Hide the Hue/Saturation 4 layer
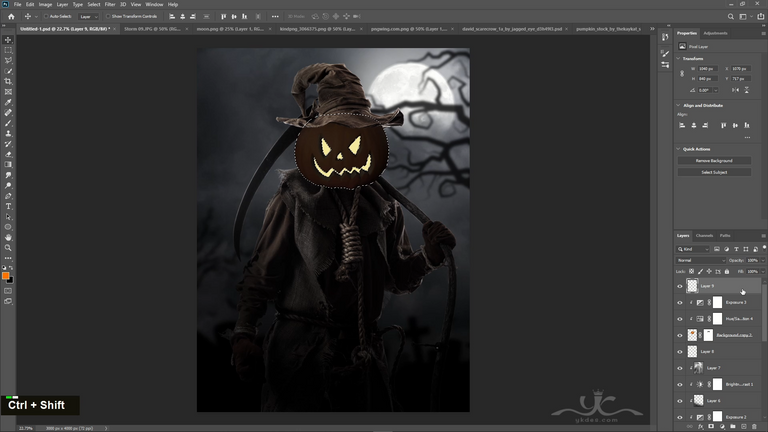 679,319
